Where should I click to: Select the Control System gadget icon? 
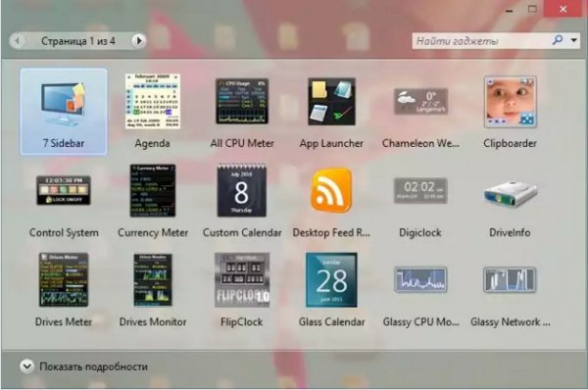pos(64,190)
